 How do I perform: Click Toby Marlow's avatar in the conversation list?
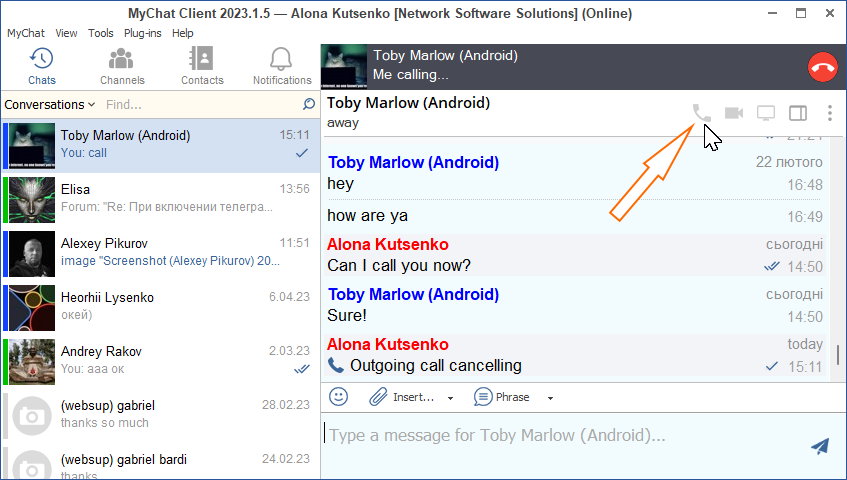tap(32, 146)
